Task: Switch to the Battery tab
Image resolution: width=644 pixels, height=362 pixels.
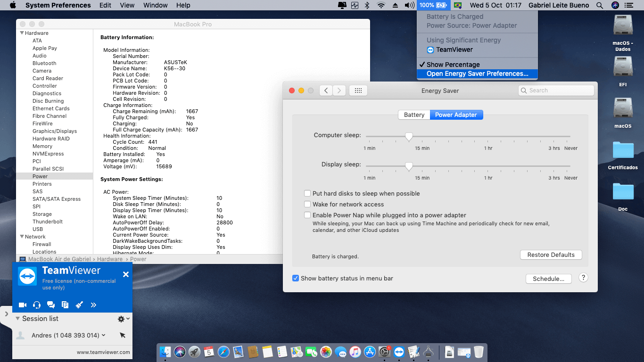Action: coord(414,115)
